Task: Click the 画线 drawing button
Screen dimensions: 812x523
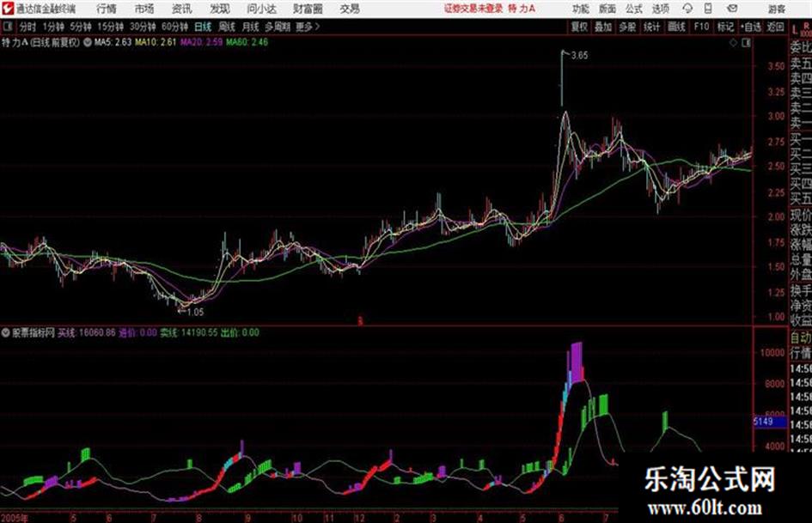Action: click(x=676, y=27)
